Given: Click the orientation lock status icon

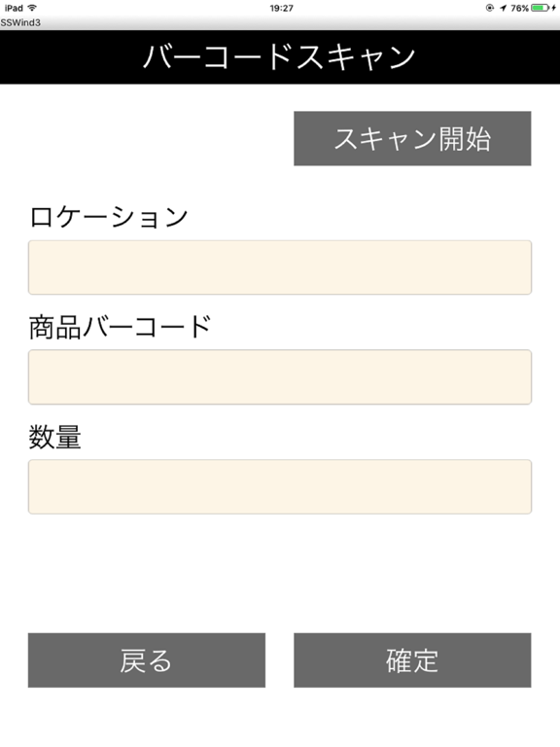Looking at the screenshot, I should [490, 8].
